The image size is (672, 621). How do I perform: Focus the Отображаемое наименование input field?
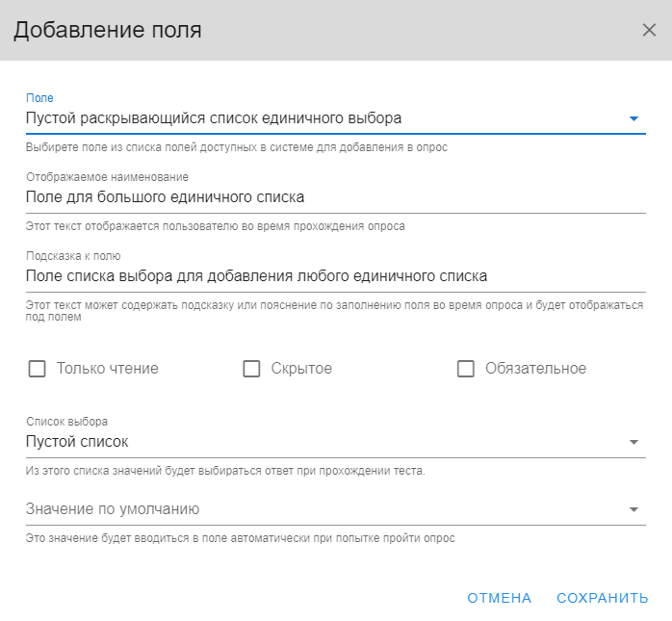coord(336,197)
